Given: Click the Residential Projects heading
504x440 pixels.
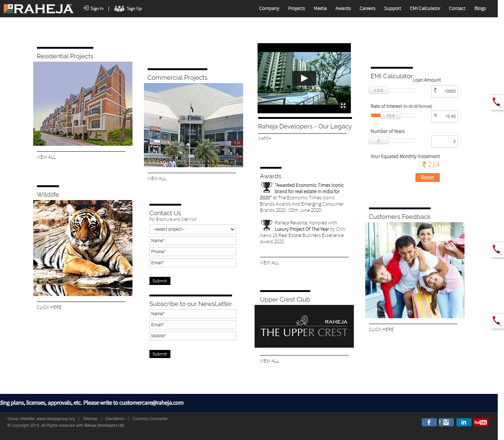Looking at the screenshot, I should click(x=65, y=56).
